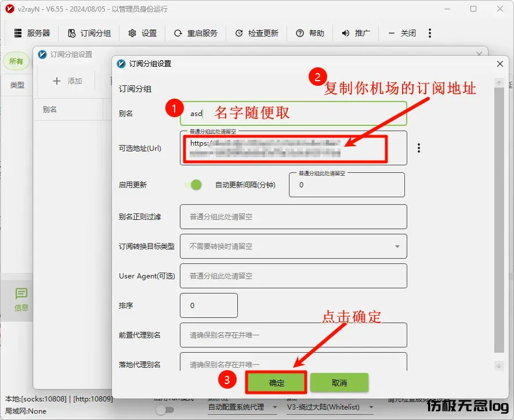514x420 pixels.
Task: Open the 服务器 servers menu
Action: (x=32, y=33)
